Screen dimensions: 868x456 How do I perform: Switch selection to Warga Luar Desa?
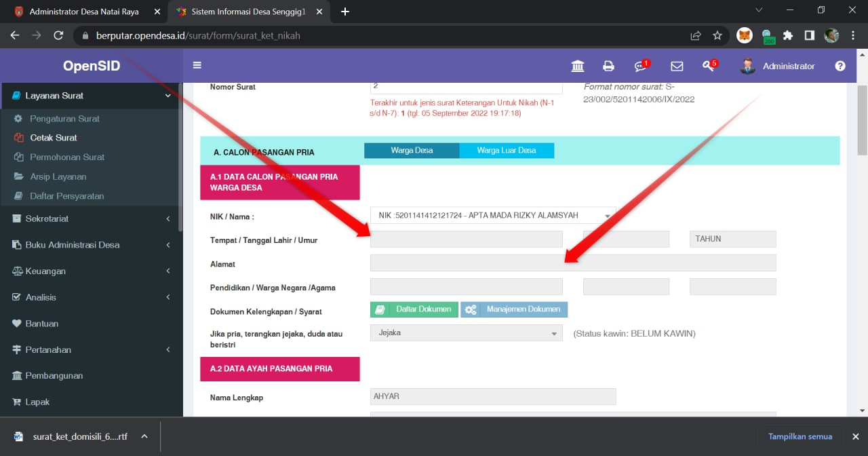point(507,150)
